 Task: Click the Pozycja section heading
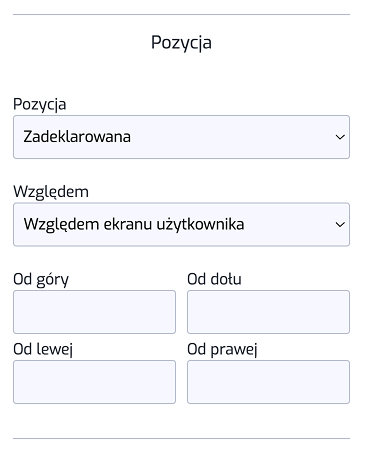click(181, 43)
